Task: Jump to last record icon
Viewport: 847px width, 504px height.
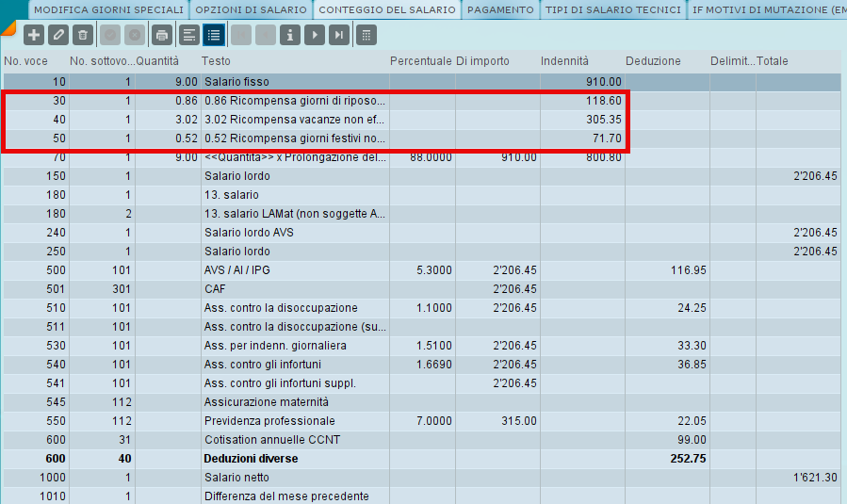Action: pos(339,36)
